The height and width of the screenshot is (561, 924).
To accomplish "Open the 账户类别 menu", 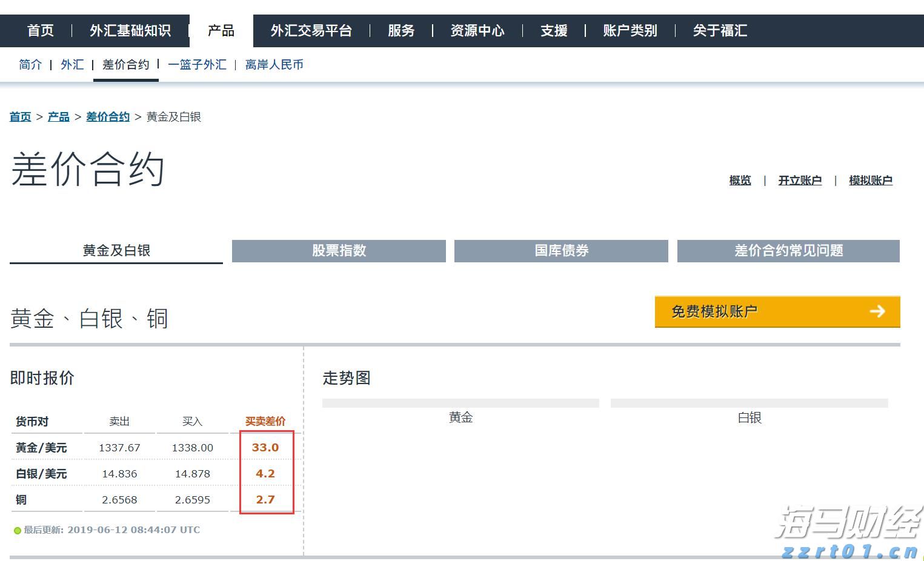I will pyautogui.click(x=630, y=30).
